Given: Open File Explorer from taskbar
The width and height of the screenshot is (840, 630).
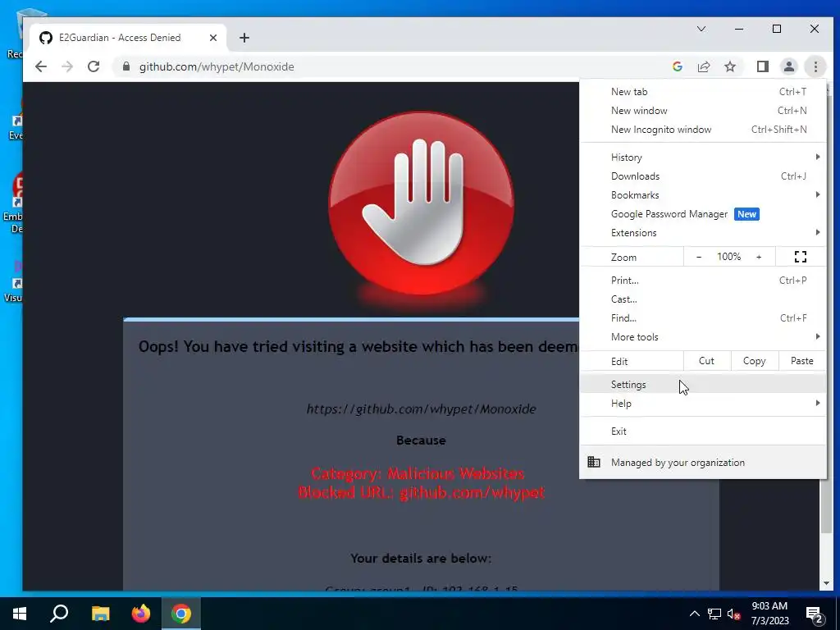Looking at the screenshot, I should pos(100,614).
